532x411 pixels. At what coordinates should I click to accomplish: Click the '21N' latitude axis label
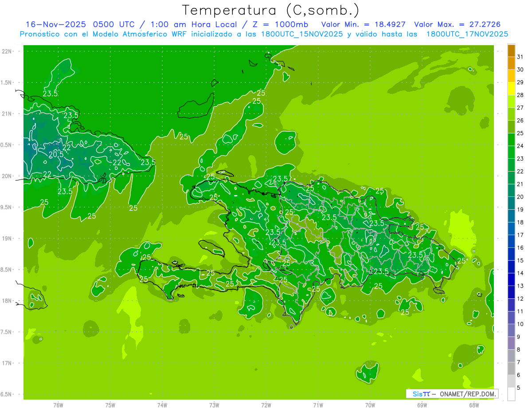(x=6, y=114)
